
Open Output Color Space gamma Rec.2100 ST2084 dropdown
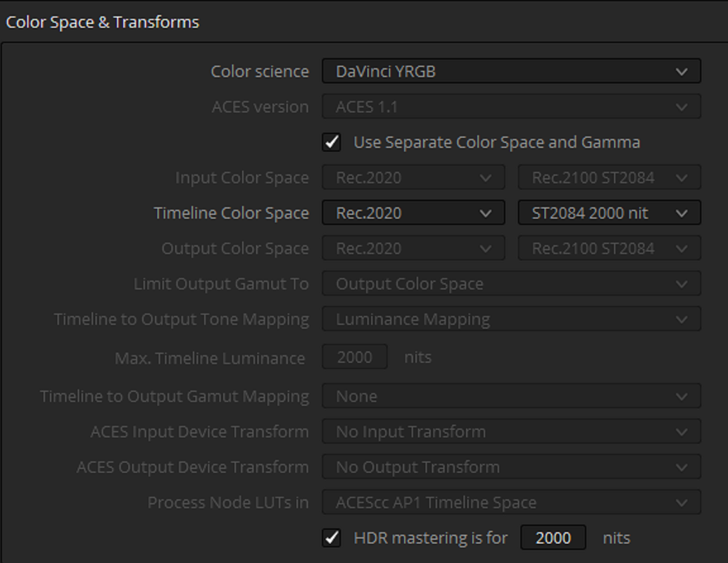(609, 248)
